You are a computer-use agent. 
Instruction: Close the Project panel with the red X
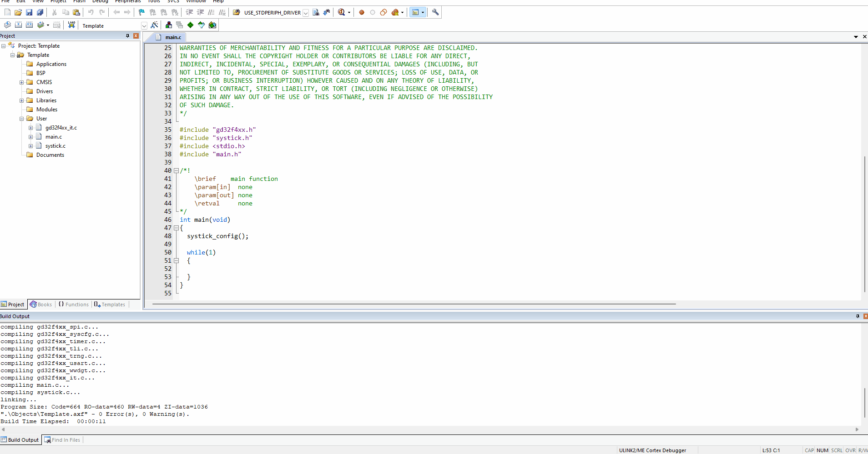pyautogui.click(x=136, y=36)
